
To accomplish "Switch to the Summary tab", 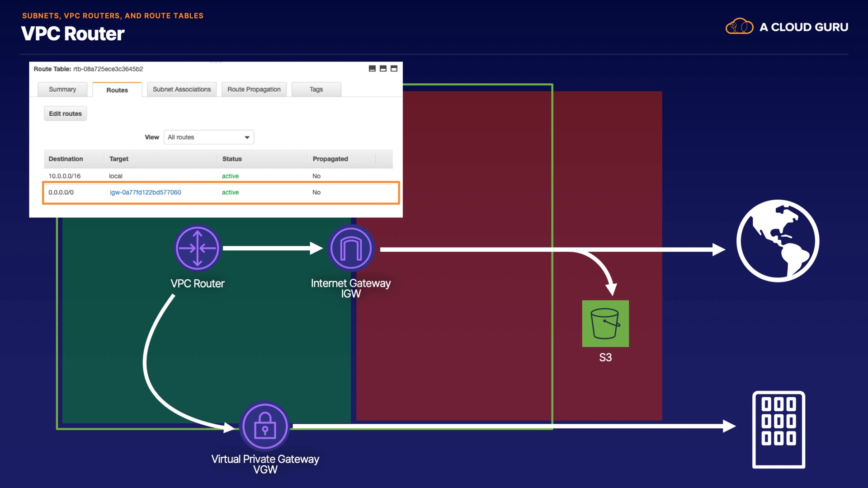I will click(x=62, y=89).
